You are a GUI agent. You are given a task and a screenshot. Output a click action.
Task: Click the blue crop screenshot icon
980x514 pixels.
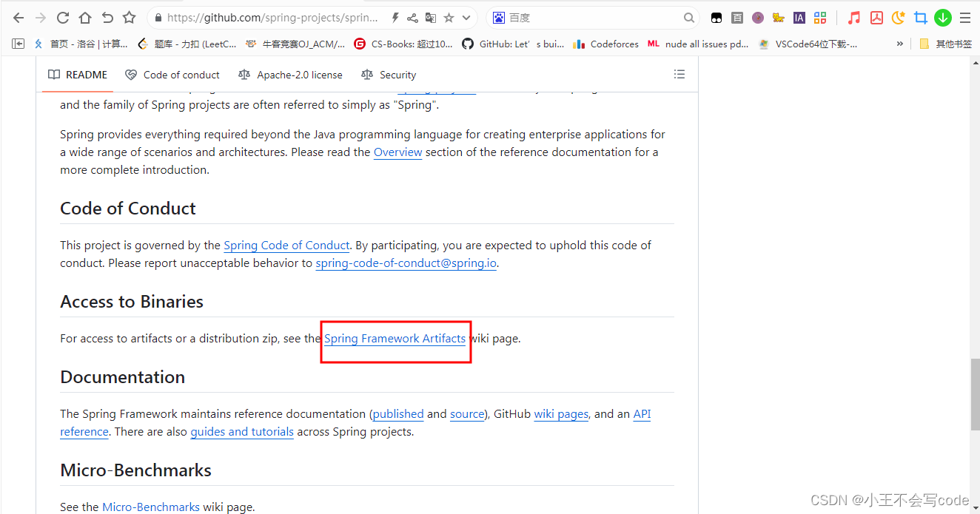(920, 18)
